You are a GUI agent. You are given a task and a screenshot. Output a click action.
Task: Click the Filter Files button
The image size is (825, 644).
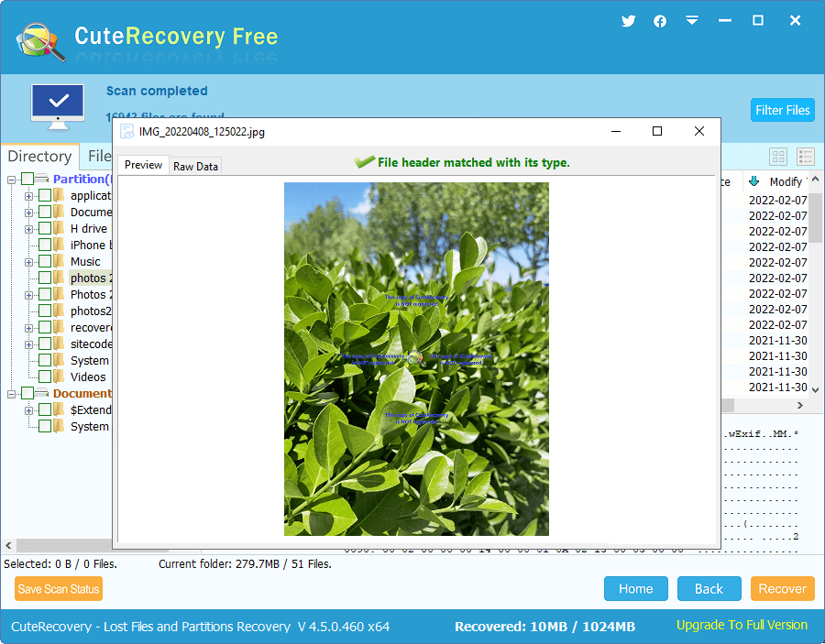pos(783,110)
